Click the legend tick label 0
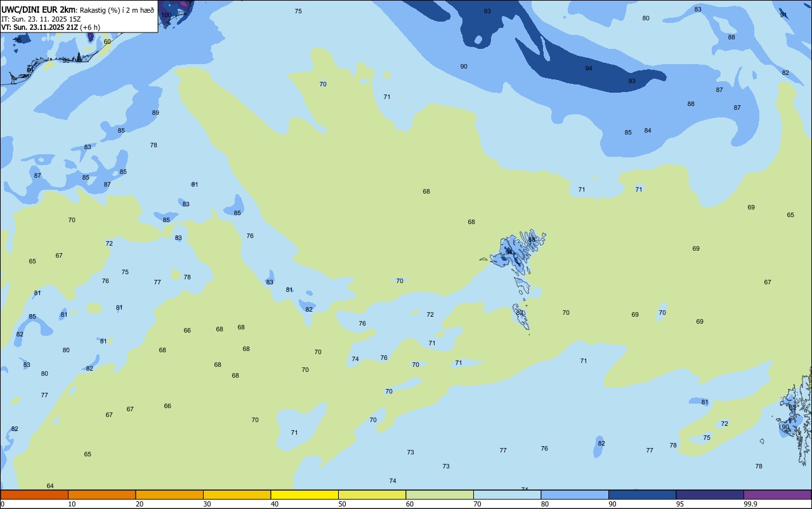This screenshot has height=509, width=812. pyautogui.click(x=3, y=504)
